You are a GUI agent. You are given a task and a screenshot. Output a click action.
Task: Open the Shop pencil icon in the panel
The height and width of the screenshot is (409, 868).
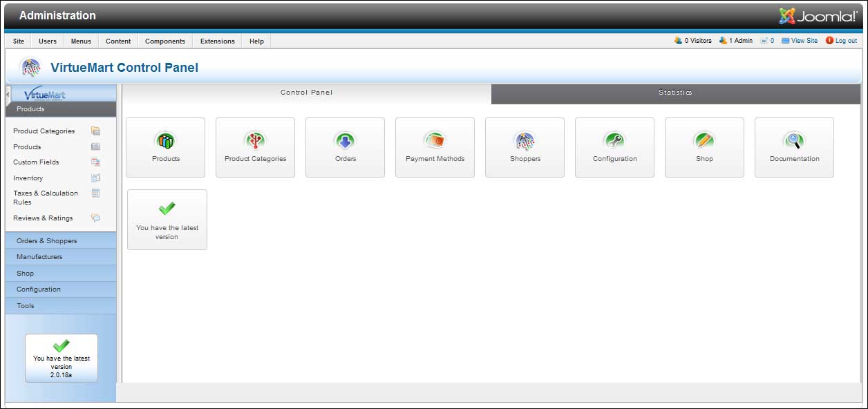[704, 147]
